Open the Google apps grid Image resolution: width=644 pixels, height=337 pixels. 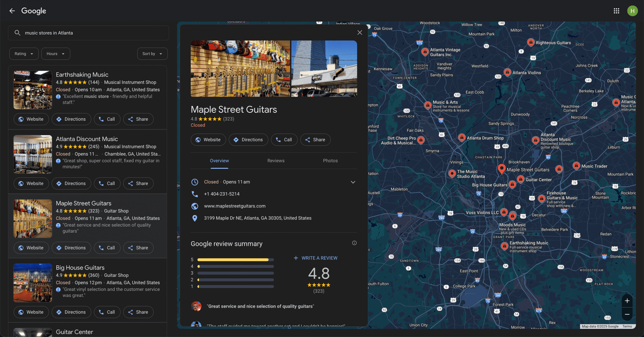coord(616,11)
